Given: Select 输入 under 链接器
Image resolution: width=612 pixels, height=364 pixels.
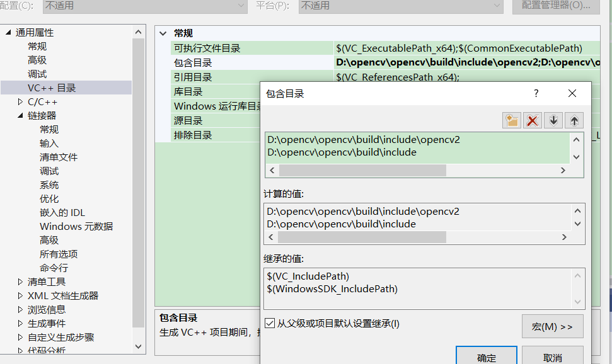Looking at the screenshot, I should [49, 143].
